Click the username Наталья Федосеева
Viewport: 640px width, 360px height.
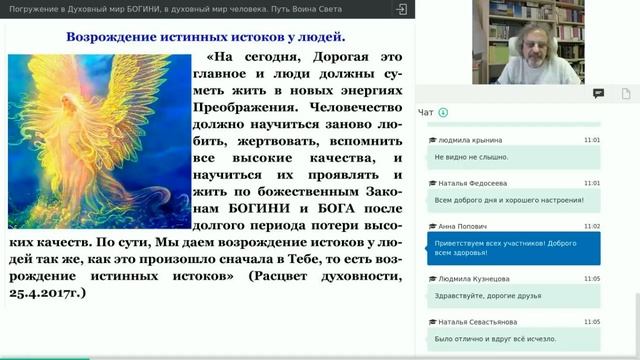[473, 183]
